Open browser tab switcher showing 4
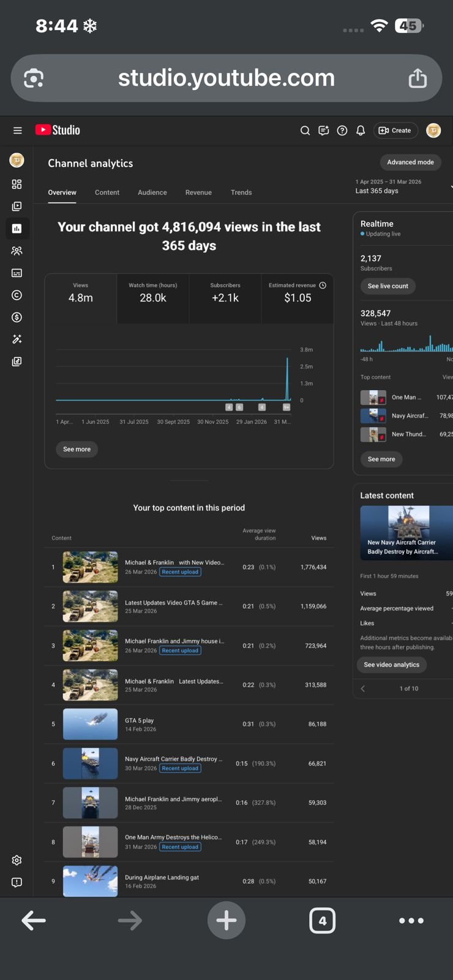 tap(322, 921)
